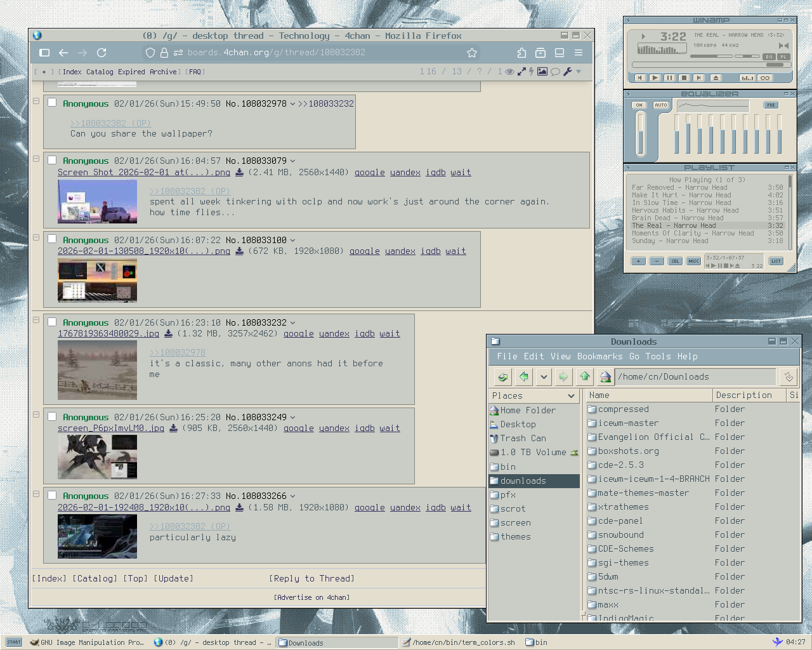Screen dimensions: 812x650
Task: Select the checkbox for post No.108033079
Action: 52,160
